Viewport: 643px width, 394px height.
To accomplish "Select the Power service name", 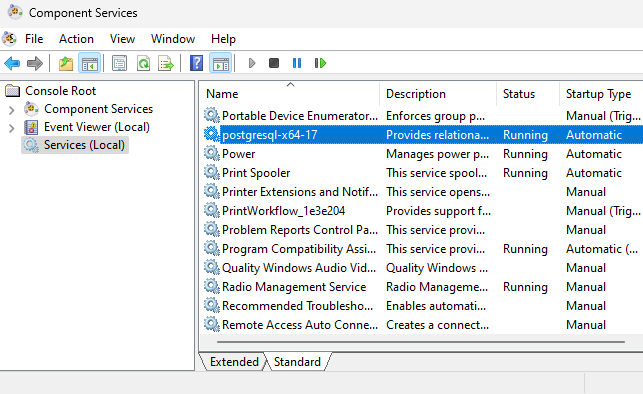I will pyautogui.click(x=238, y=154).
